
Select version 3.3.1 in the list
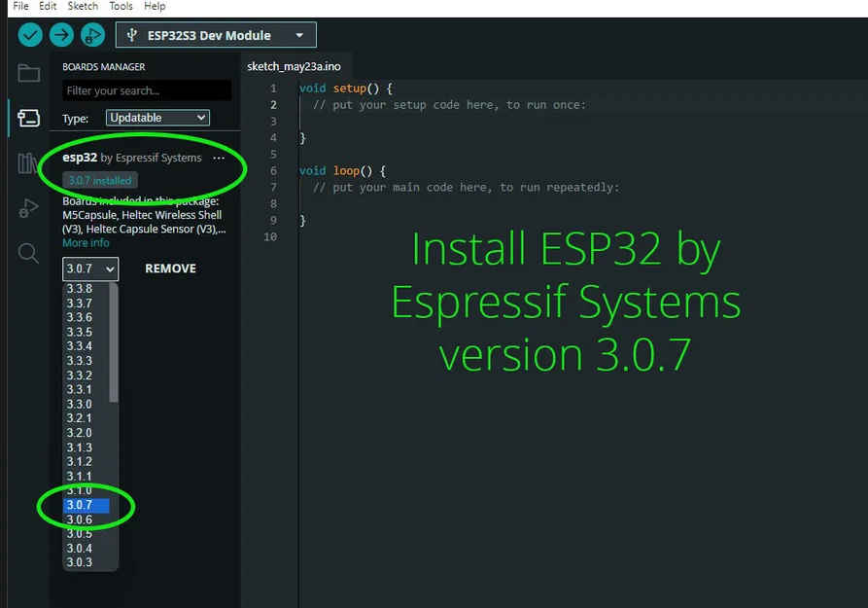(86, 390)
